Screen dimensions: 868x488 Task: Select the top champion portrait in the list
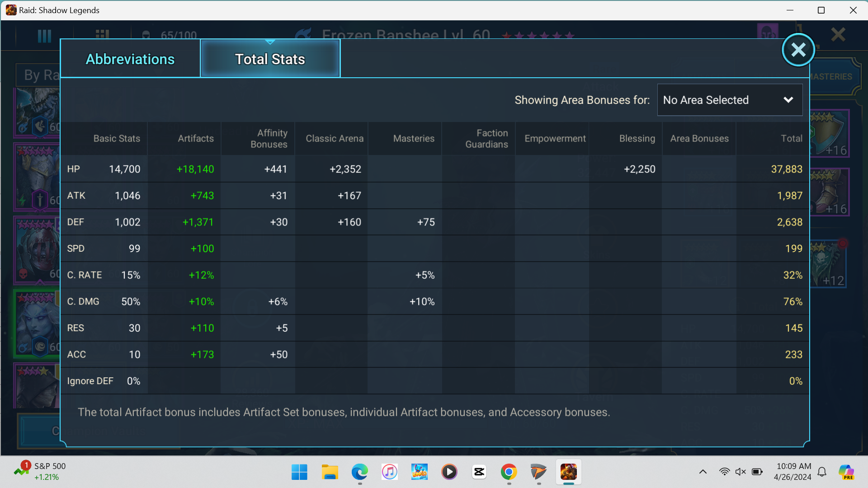(38, 112)
